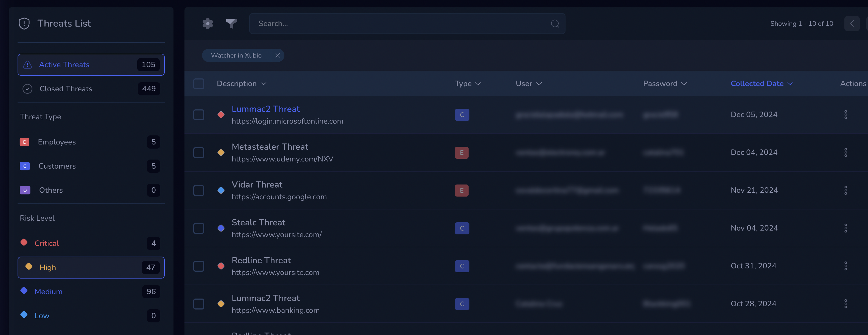Sort by Type column
Viewport: 868px width, 335px height.
pyautogui.click(x=468, y=84)
